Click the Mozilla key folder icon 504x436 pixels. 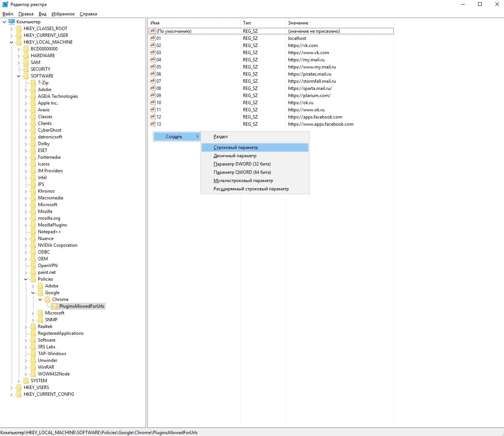33,211
